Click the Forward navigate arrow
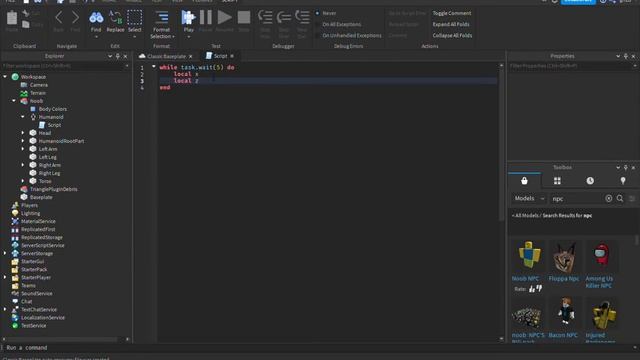 click(x=76, y=18)
